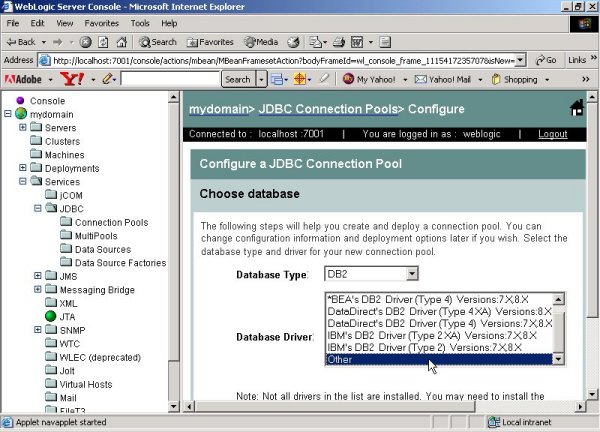
Task: Collapse the Services tree node
Action: click(x=23, y=181)
